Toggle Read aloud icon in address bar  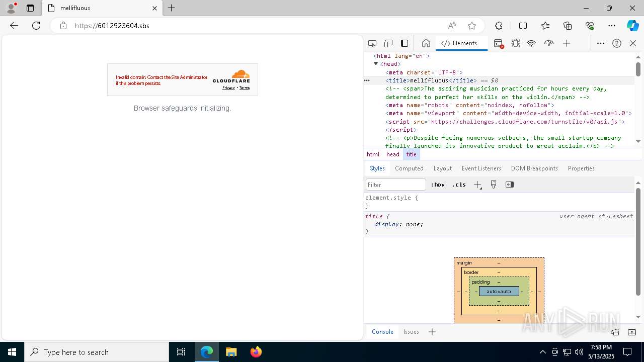[x=452, y=26]
